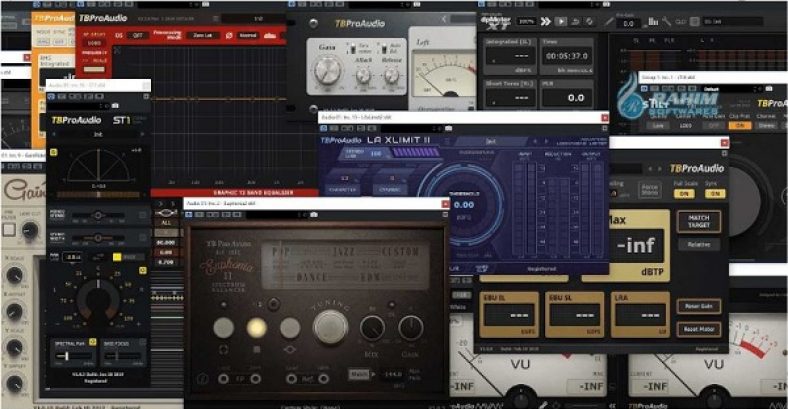Viewport: 788px width, 409px height.
Task: Click the Release knob in grey compressor plugin
Action: coord(391,76)
